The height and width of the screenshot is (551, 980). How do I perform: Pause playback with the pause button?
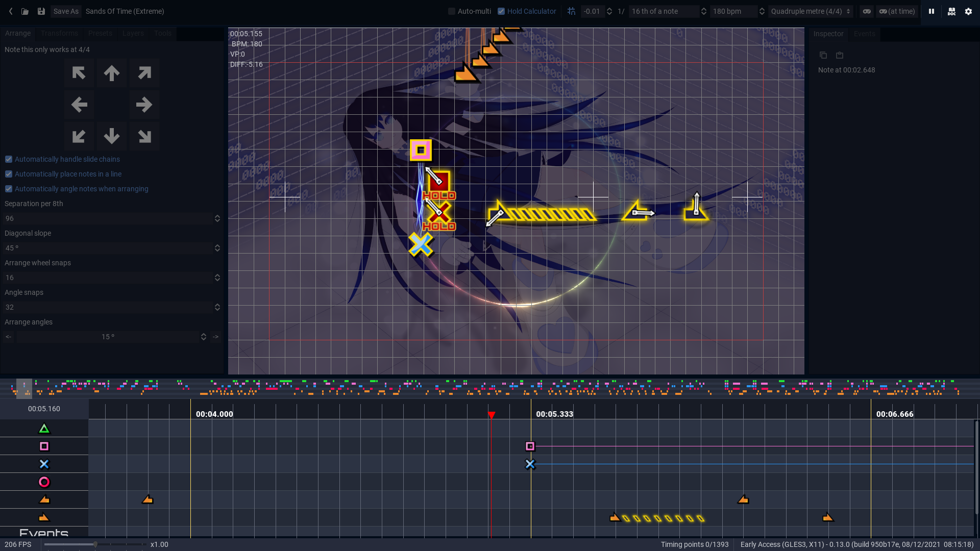pos(932,11)
